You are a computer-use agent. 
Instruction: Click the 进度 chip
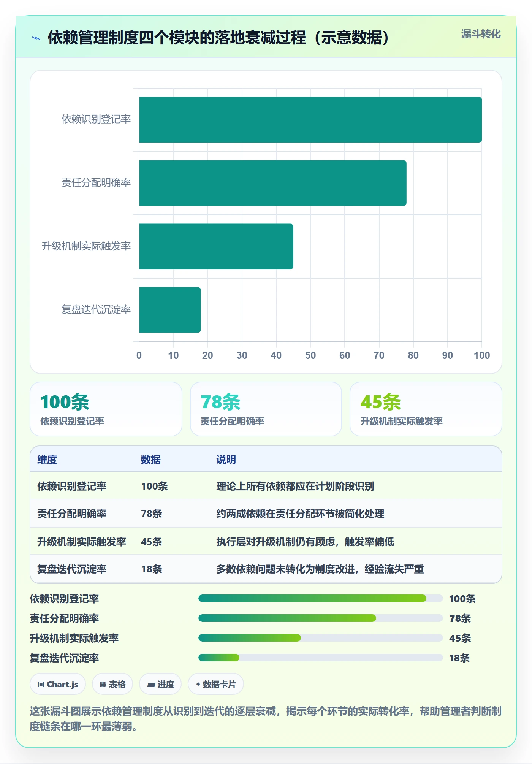tap(160, 684)
